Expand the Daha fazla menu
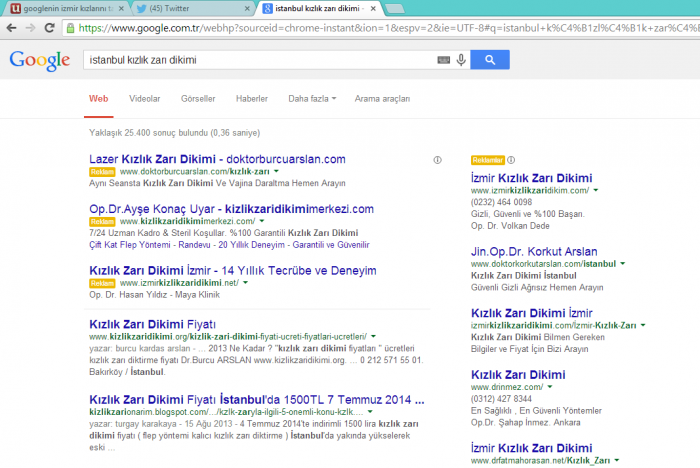Viewport: 700px width, 468px height. 312,99
